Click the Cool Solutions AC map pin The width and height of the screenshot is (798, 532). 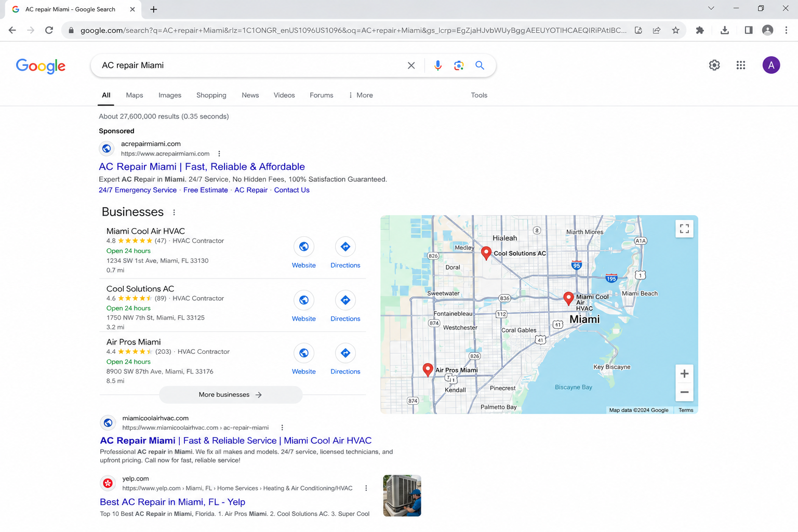(x=486, y=253)
